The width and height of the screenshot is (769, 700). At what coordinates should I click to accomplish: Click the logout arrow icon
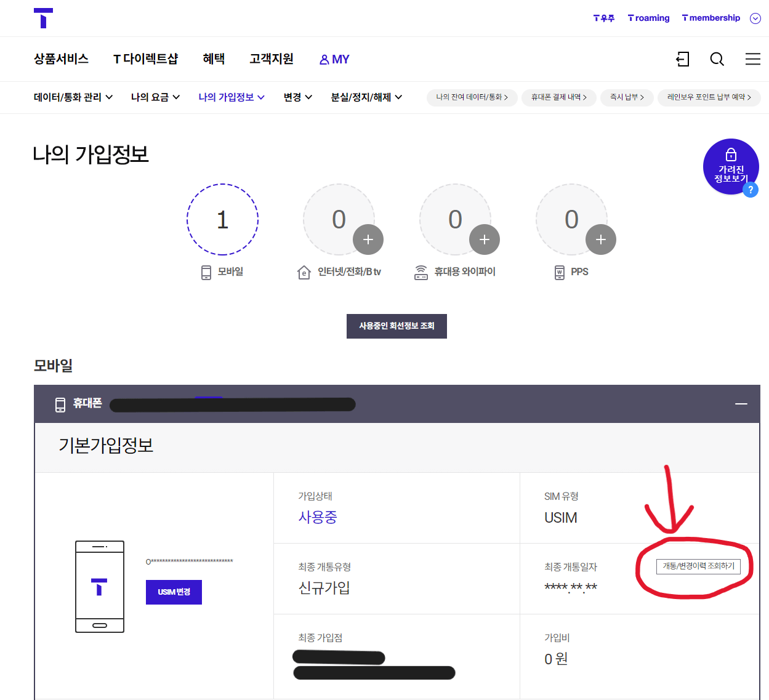[682, 59]
